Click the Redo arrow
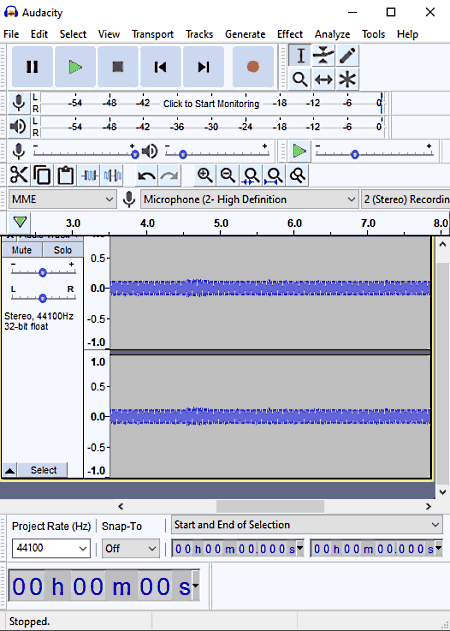 [169, 175]
